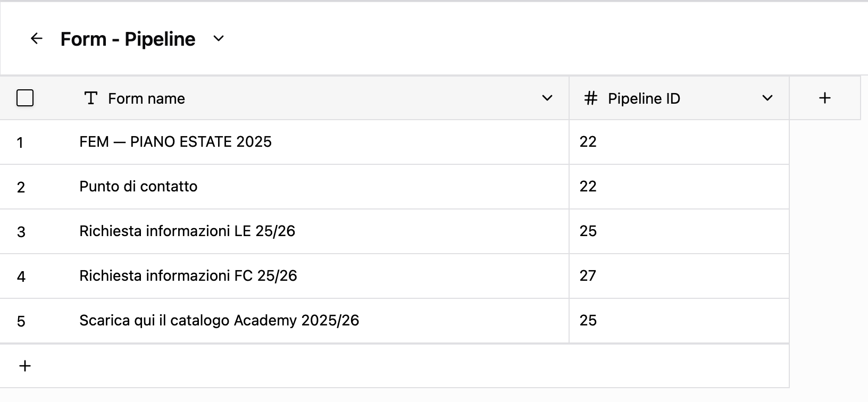Image resolution: width=868 pixels, height=402 pixels.
Task: Select row number 3
Action: tap(21, 232)
